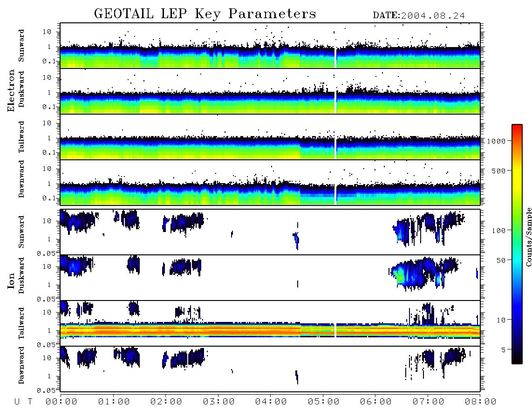Click the '00:00' time tick label

[61, 402]
